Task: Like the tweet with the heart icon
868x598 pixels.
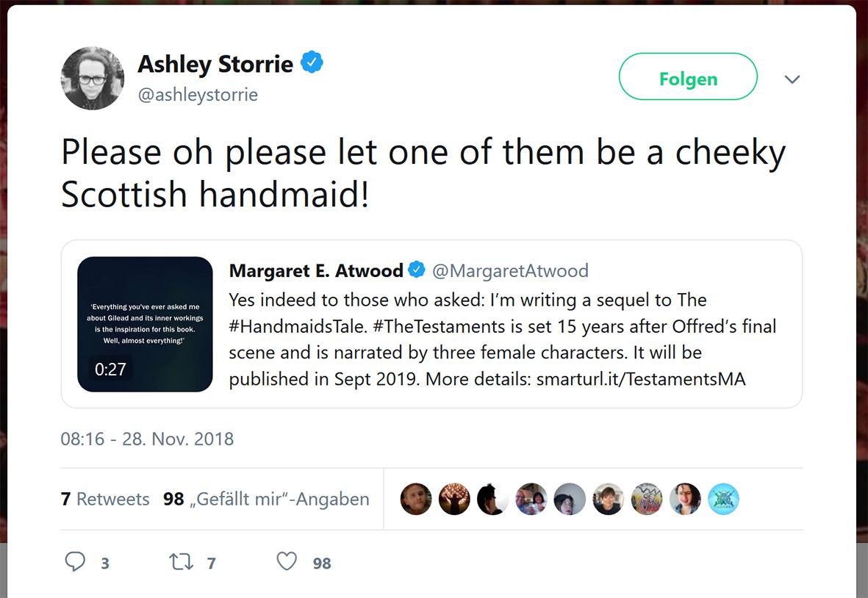Action: coord(287,561)
